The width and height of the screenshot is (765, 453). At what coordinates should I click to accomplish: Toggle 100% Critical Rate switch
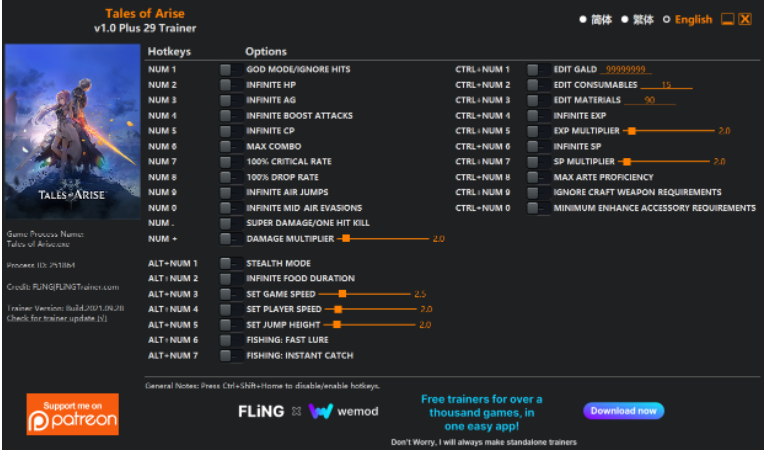pos(231,162)
